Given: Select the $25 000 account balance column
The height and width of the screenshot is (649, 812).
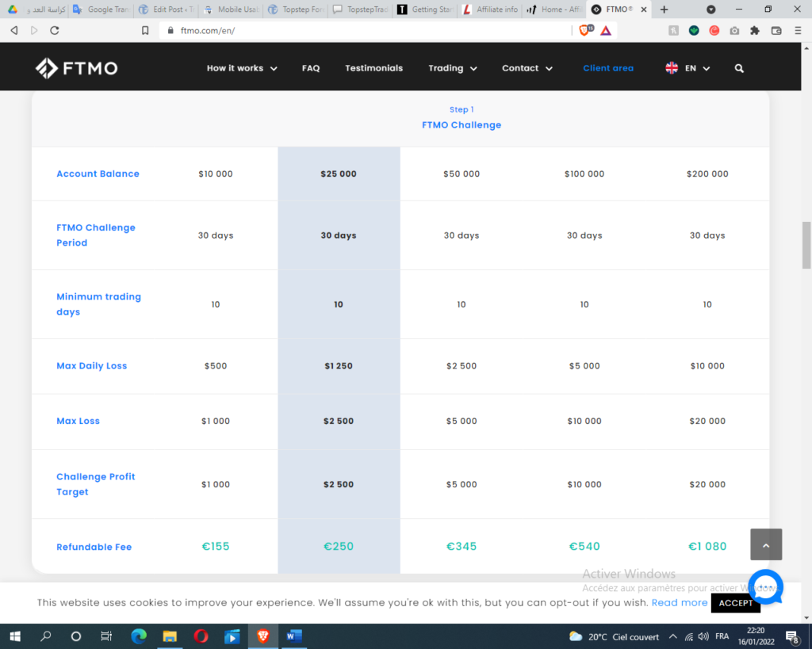Looking at the screenshot, I should pyautogui.click(x=339, y=174).
